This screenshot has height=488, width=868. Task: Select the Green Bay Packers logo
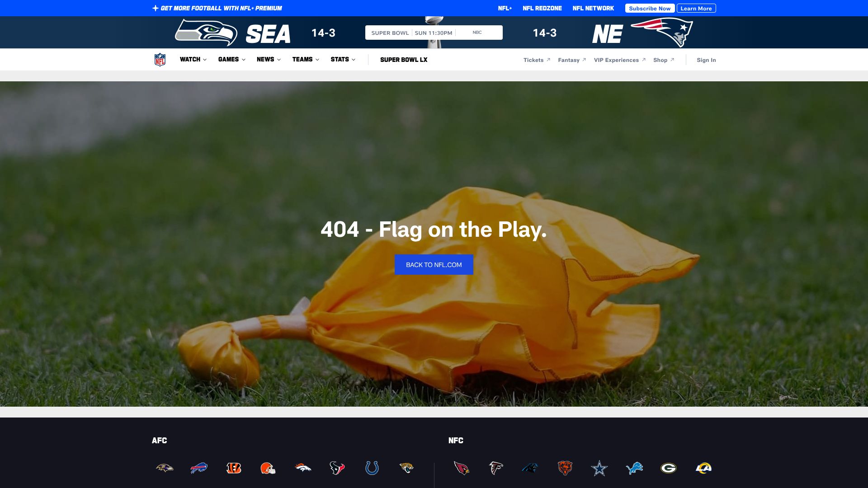click(x=668, y=468)
